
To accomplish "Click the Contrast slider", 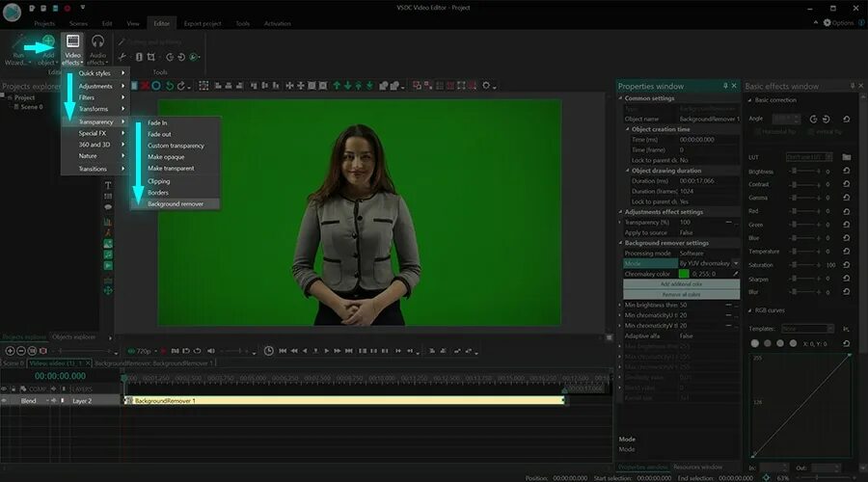I will click(x=805, y=184).
